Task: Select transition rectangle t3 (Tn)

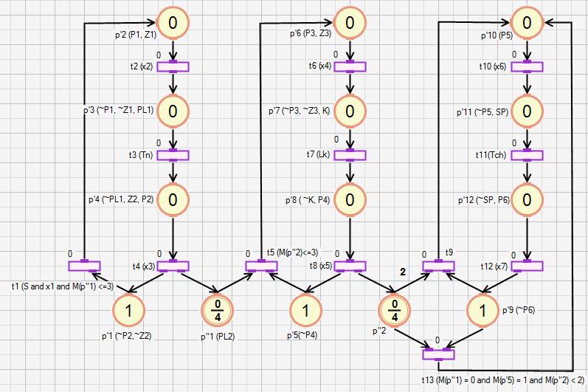Action: [x=173, y=155]
